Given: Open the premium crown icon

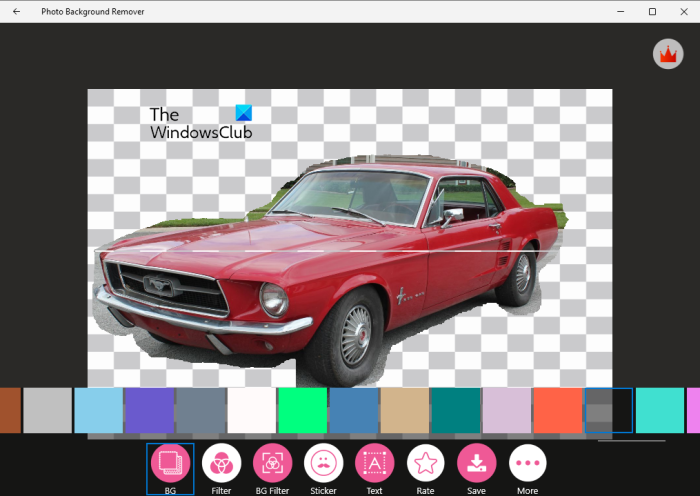Looking at the screenshot, I should tap(668, 54).
